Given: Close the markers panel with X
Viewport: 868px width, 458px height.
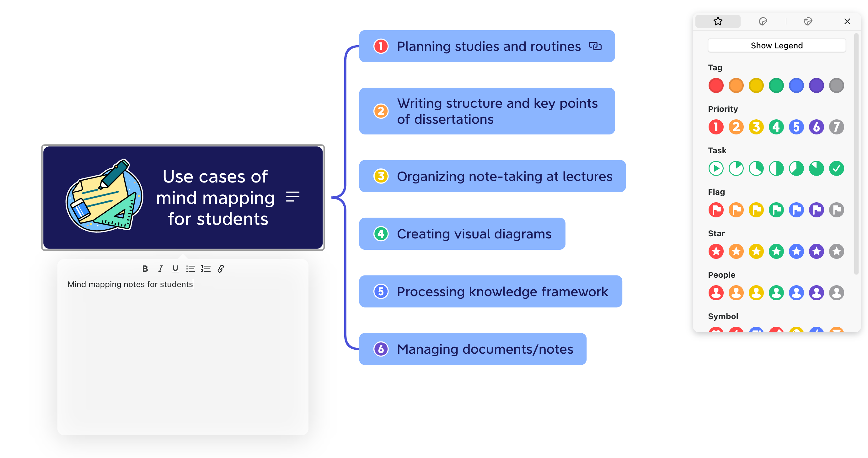Looking at the screenshot, I should 847,21.
